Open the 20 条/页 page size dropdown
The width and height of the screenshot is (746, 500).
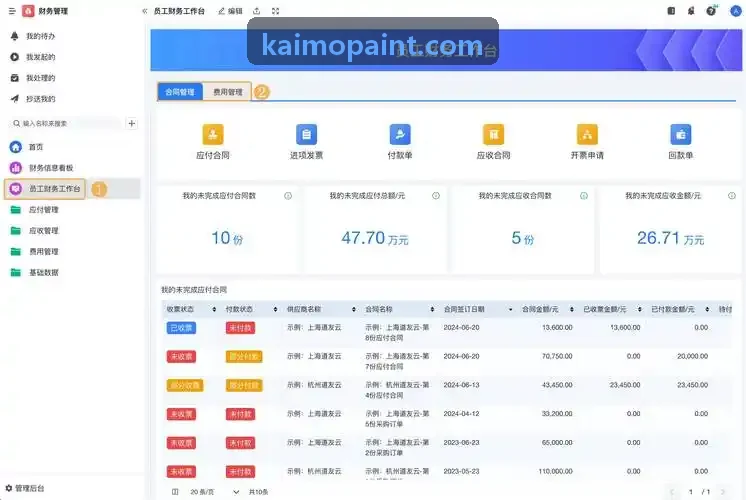coord(214,492)
